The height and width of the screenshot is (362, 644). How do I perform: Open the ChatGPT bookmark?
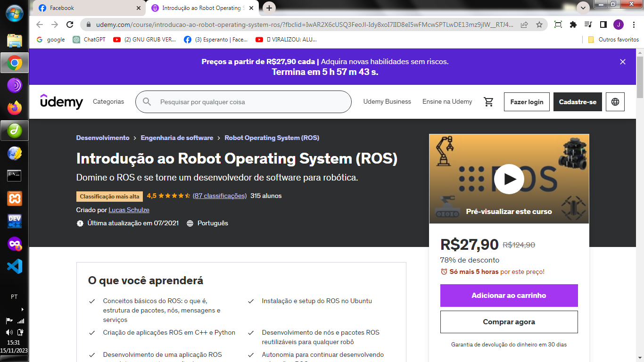[x=89, y=40]
